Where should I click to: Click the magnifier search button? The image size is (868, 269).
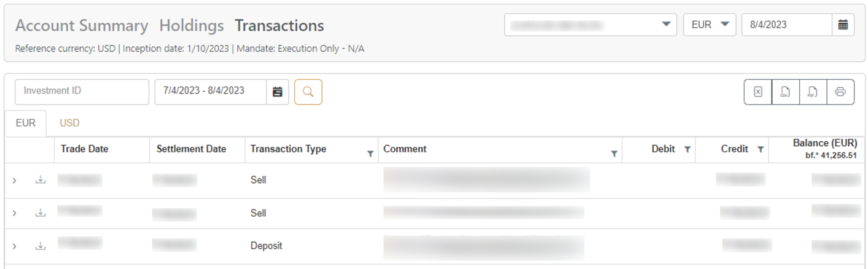click(308, 92)
